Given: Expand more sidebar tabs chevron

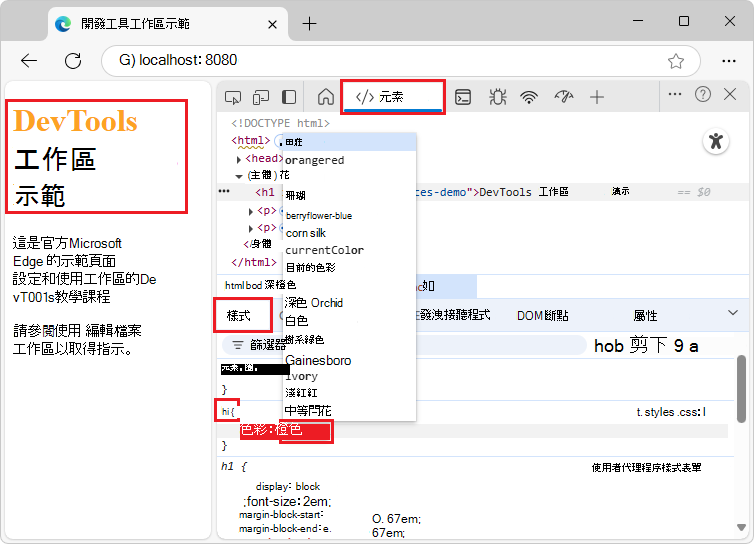Looking at the screenshot, I should [732, 313].
